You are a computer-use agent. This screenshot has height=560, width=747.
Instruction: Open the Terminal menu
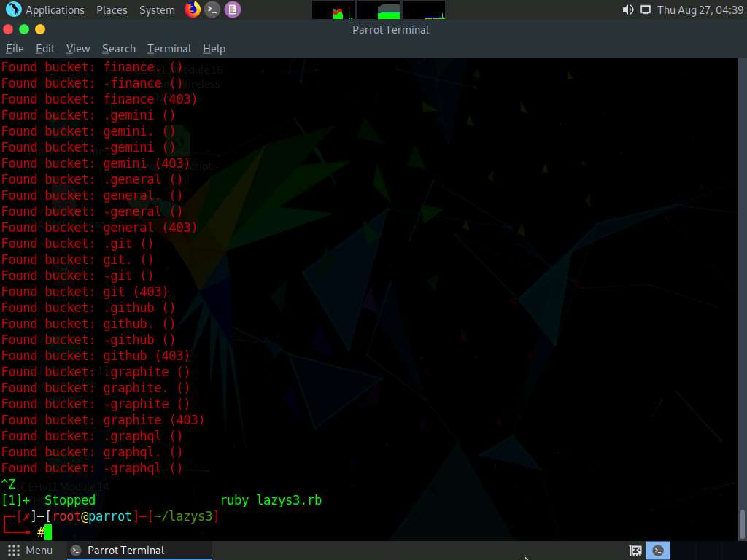coord(169,48)
